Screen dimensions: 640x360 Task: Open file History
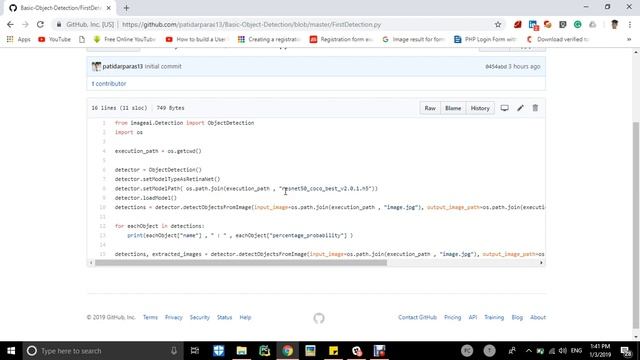tap(480, 108)
